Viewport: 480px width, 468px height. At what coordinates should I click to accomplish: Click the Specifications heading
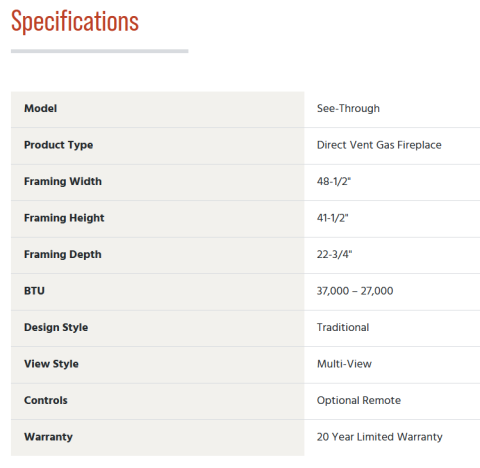[x=75, y=21]
